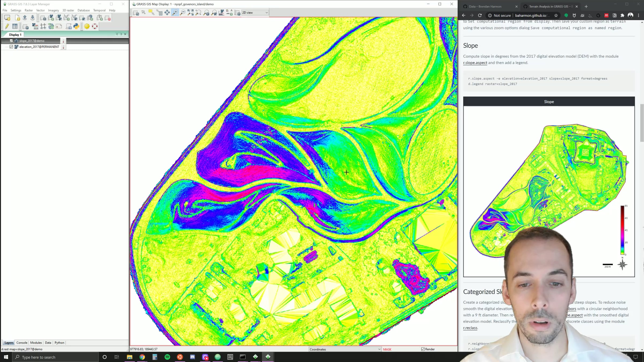
Task: Click the r.reclass hyperlink
Action: click(470, 328)
